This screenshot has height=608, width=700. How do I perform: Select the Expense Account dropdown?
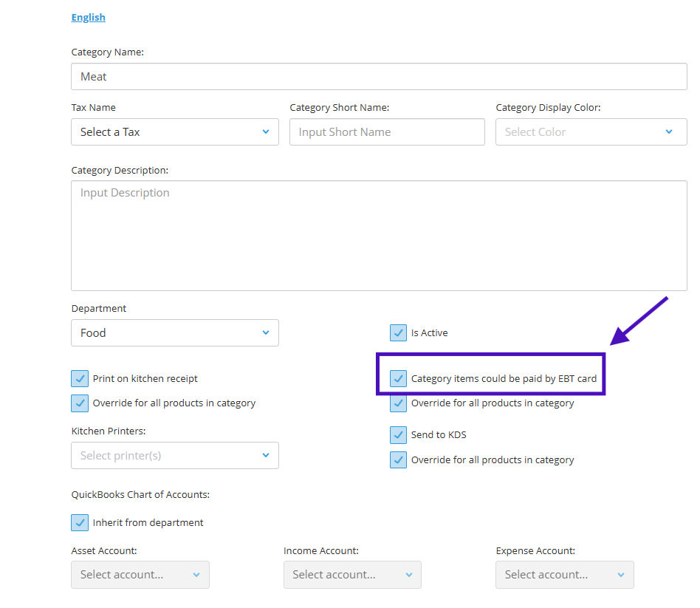564,575
